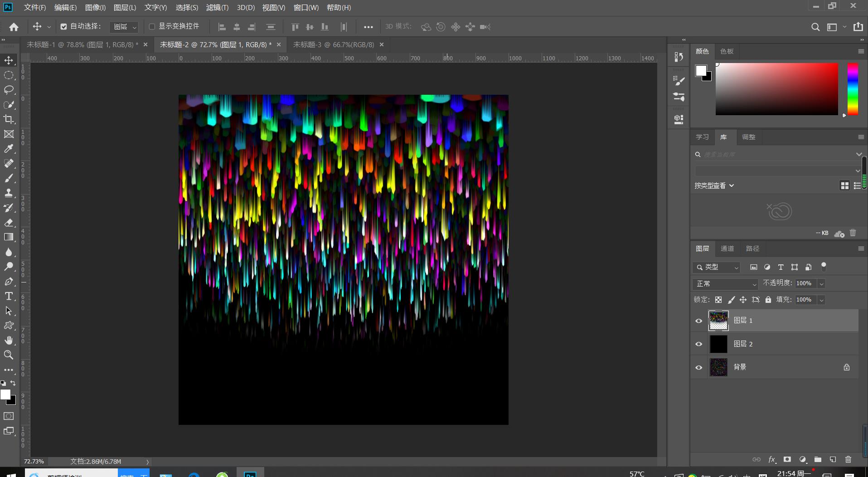The width and height of the screenshot is (868, 477).
Task: Select the Frame tool
Action: (x=9, y=134)
